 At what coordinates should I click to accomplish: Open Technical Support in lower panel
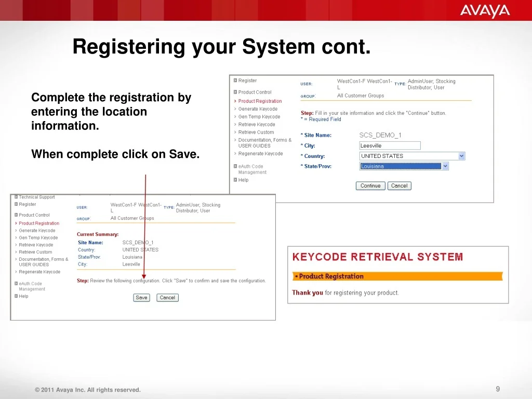[x=37, y=197]
